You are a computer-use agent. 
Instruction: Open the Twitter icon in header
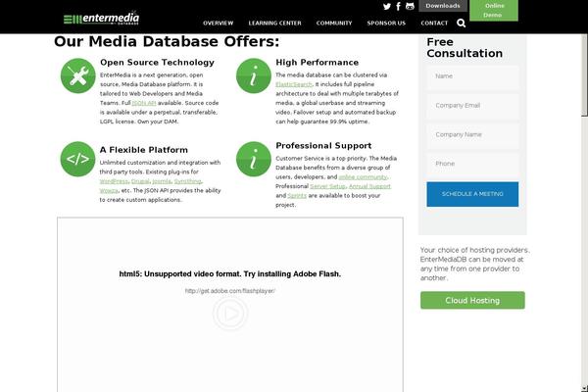tap(387, 7)
